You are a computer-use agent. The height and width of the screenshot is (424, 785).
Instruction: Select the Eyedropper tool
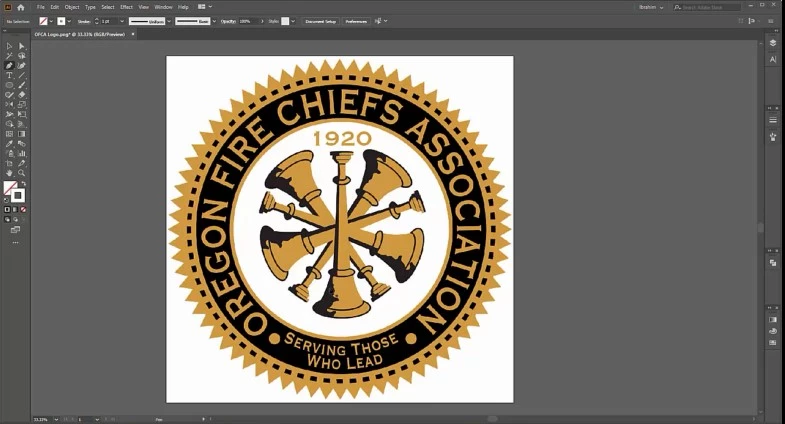(x=9, y=144)
